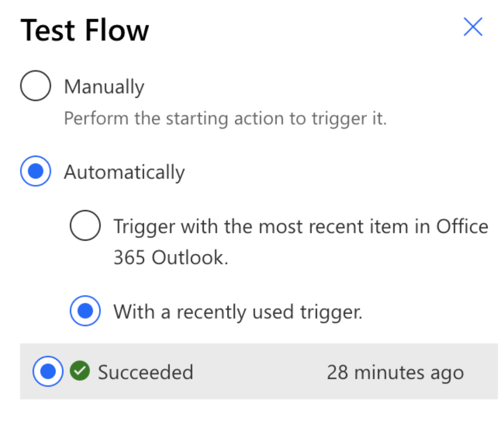Click the gray run row between Succeeded and timestamp
The width and height of the screenshot is (504, 448).
click(x=260, y=371)
